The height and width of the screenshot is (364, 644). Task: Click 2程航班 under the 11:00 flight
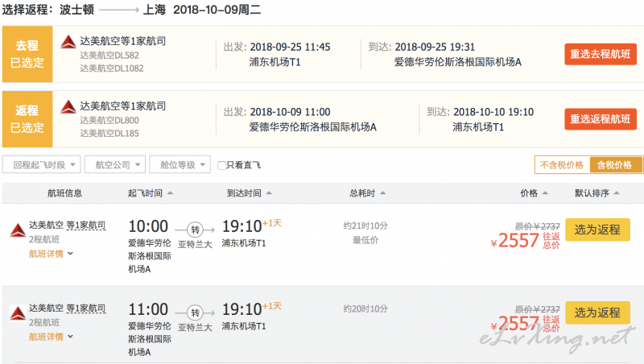[x=44, y=322]
